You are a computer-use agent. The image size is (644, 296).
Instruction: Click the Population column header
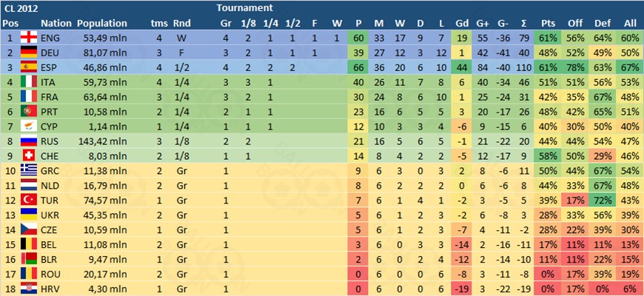click(101, 23)
